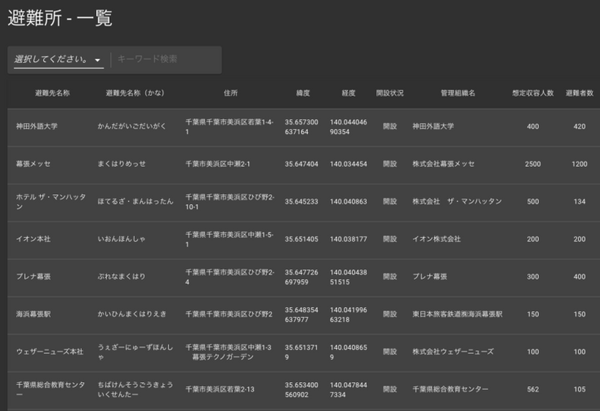This screenshot has height=411, width=600.
Task: Open the 選択してください dropdown
Action: [58, 60]
